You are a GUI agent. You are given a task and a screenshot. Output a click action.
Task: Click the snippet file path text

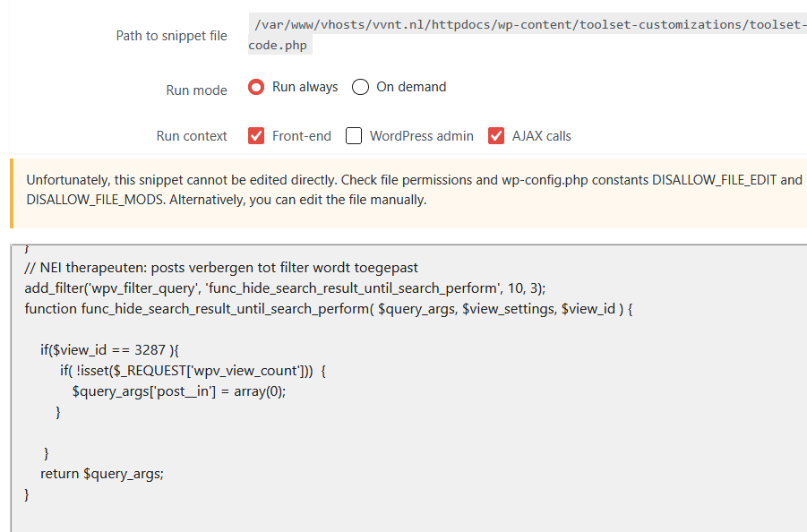(x=528, y=35)
